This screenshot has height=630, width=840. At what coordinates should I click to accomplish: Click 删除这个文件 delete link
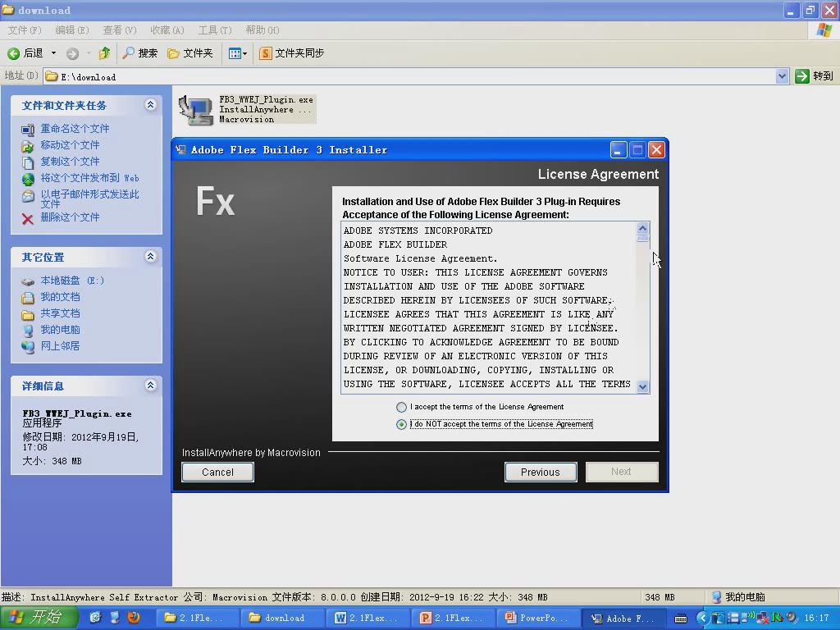pos(71,217)
